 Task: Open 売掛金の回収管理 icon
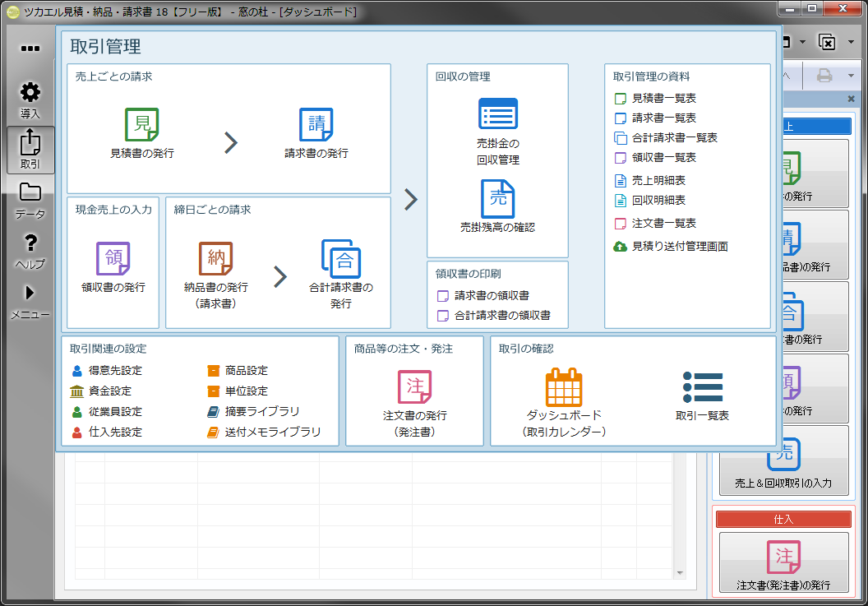click(497, 113)
